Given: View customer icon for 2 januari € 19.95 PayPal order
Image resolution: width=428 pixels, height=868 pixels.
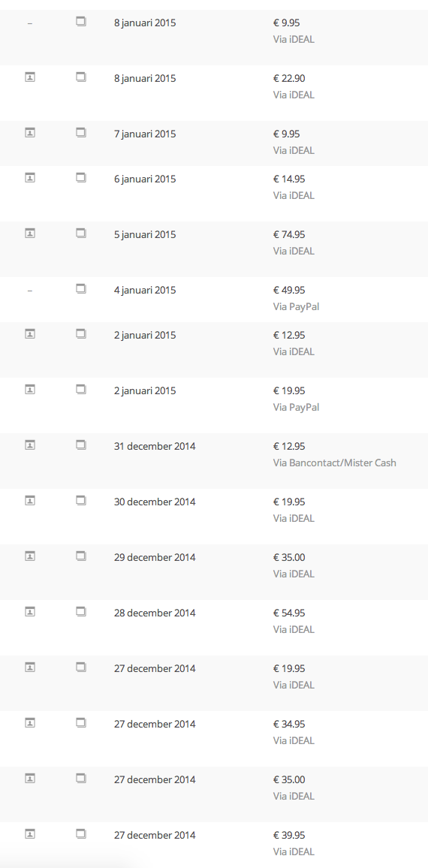Looking at the screenshot, I should pyautogui.click(x=30, y=390).
